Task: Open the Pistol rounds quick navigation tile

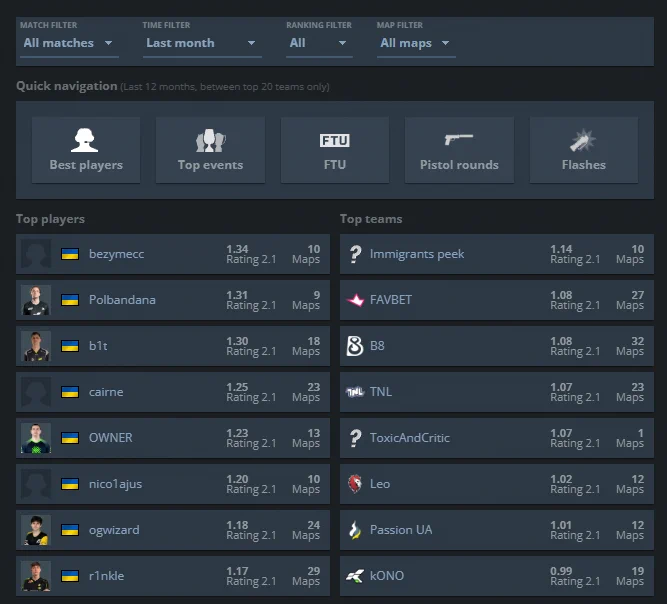Action: (x=459, y=150)
